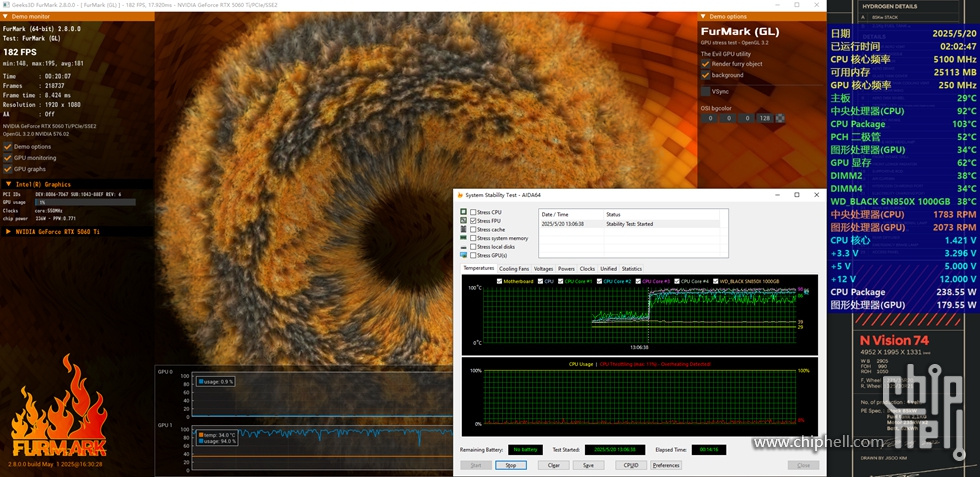Click the monitor icon beside Stress GPU(s)
This screenshot has height=477, width=980.
463,255
